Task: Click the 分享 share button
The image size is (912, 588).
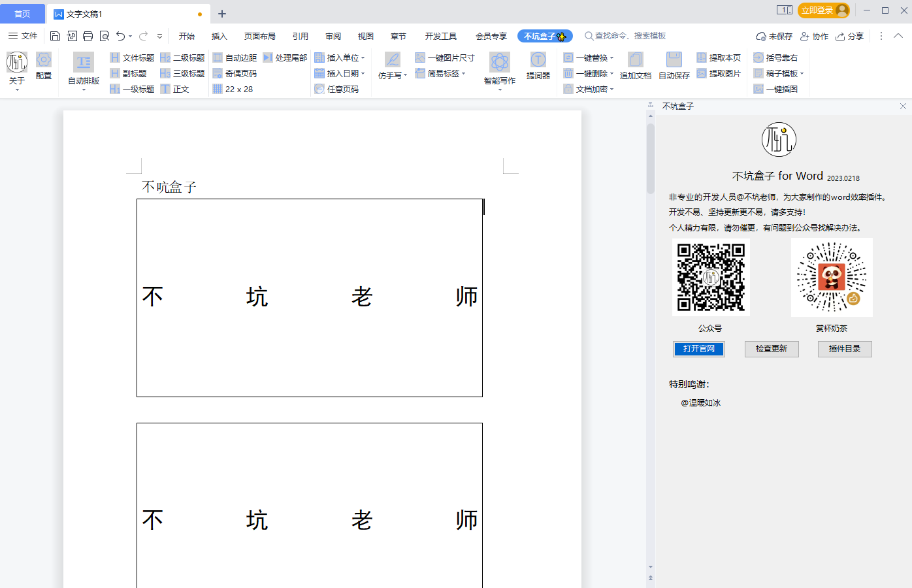Action: pyautogui.click(x=850, y=36)
